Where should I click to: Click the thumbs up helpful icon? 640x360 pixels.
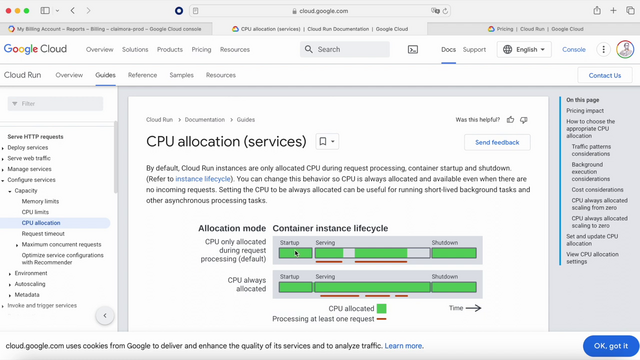click(510, 120)
